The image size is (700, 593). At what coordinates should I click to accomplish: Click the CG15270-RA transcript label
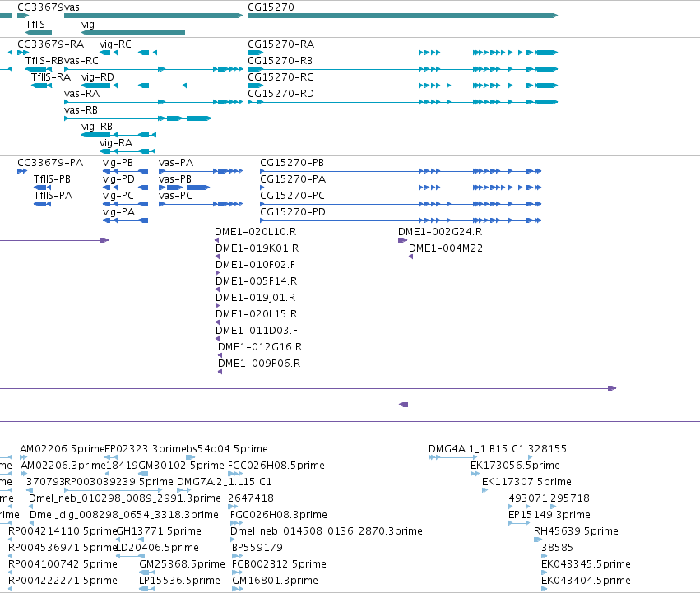pyautogui.click(x=280, y=44)
